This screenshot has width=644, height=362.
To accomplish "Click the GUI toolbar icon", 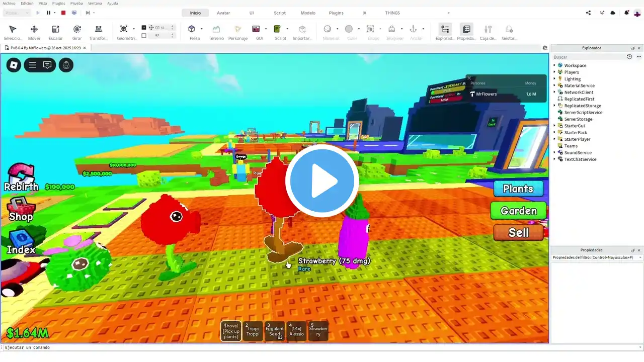I will tap(256, 29).
